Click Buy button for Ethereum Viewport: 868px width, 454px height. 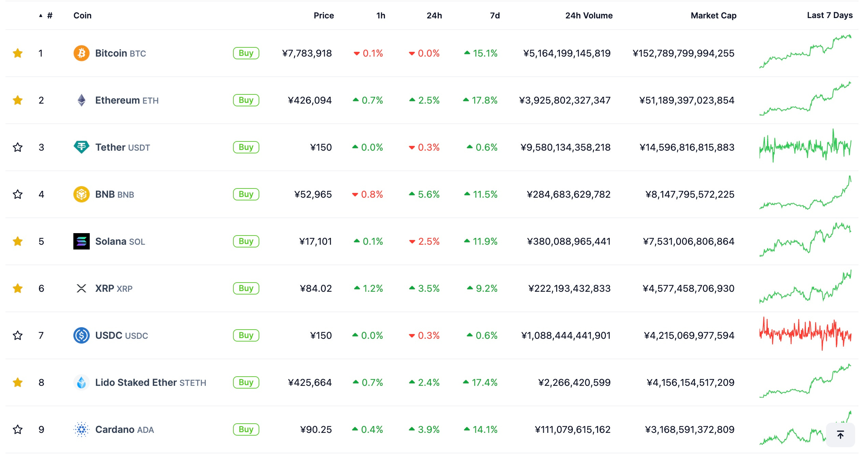(246, 100)
